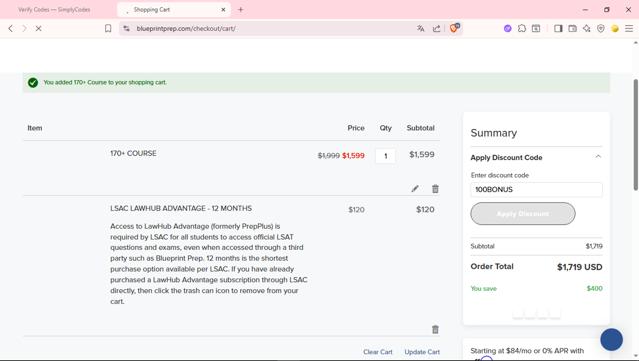Image resolution: width=639 pixels, height=361 pixels.
Task: Open the blue chat bubble widget
Action: (x=611, y=339)
